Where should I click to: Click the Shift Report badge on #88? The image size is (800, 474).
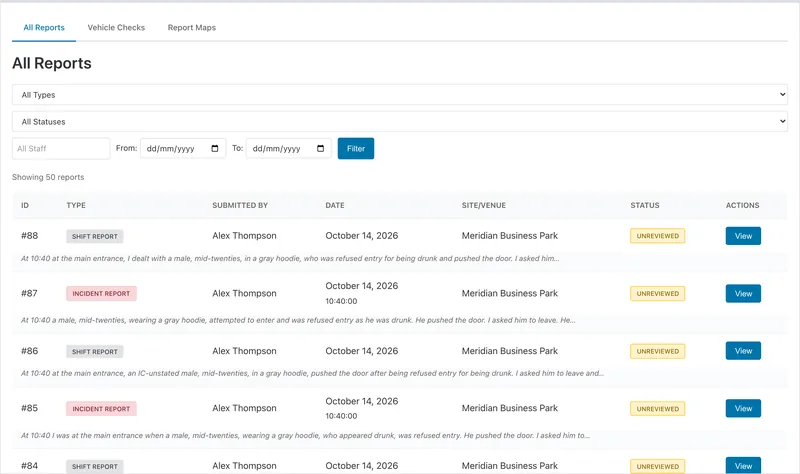point(95,236)
